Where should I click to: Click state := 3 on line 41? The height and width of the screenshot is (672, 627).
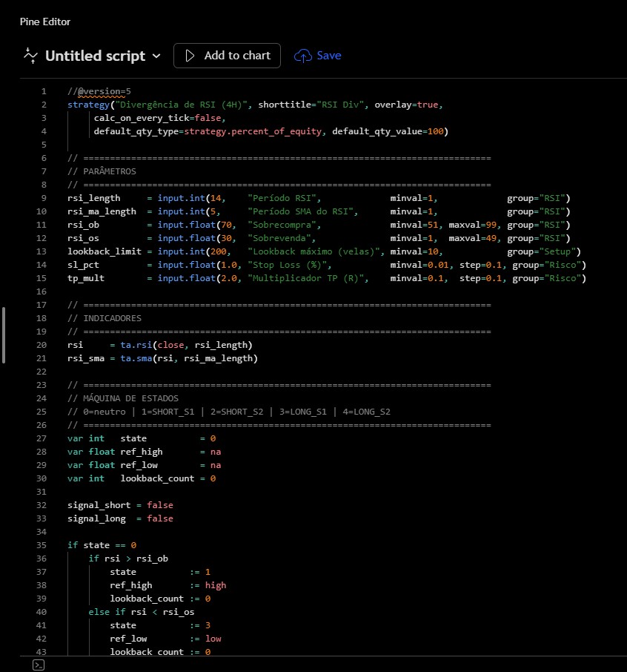pos(160,625)
